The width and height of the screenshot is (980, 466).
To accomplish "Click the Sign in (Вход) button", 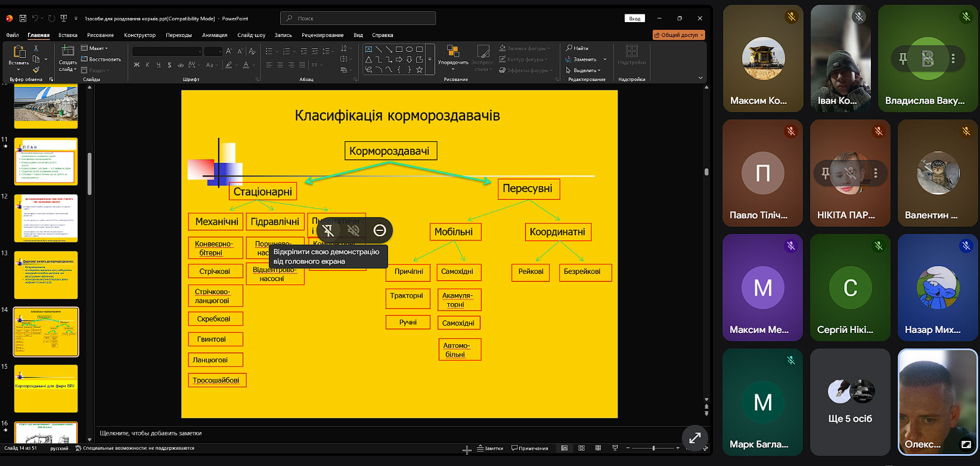I will (635, 18).
